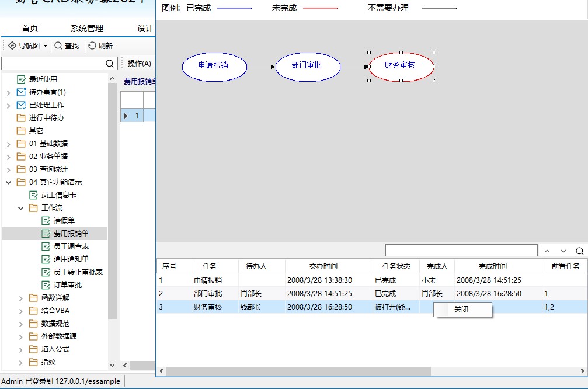Image resolution: width=588 pixels, height=389 pixels.
Task: Expand the 01 基础数据 folder
Action: point(8,144)
